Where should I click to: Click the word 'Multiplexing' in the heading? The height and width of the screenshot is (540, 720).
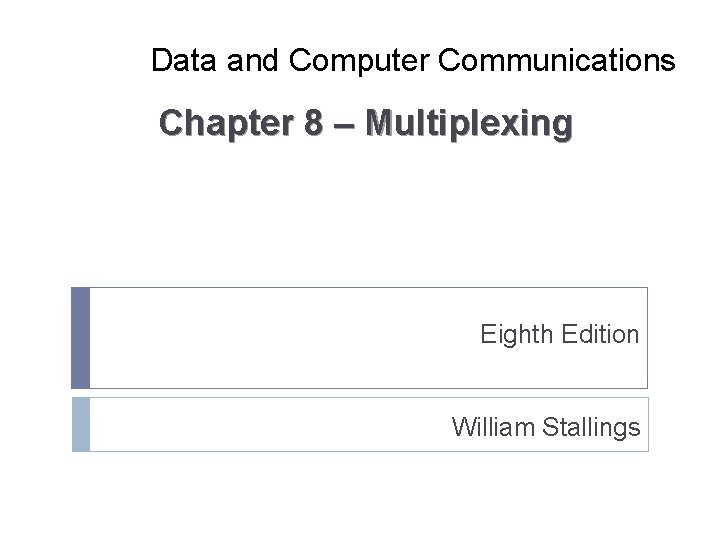coord(469,124)
